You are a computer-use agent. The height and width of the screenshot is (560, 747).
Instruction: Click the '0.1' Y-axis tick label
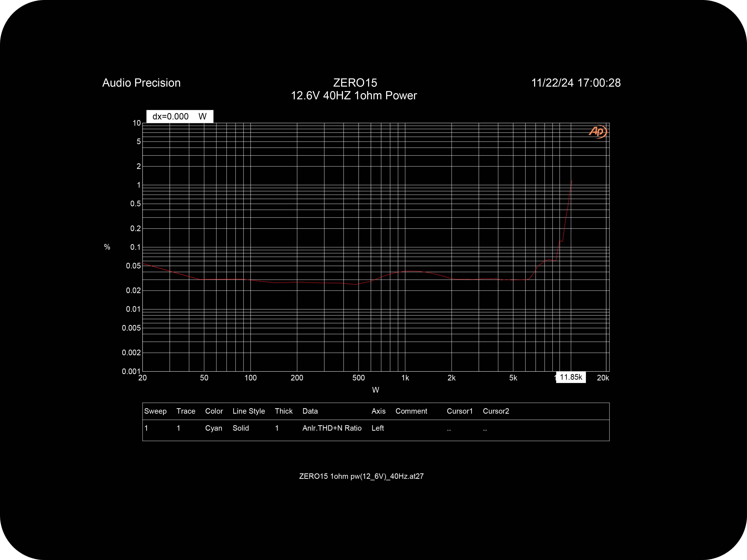tap(135, 247)
